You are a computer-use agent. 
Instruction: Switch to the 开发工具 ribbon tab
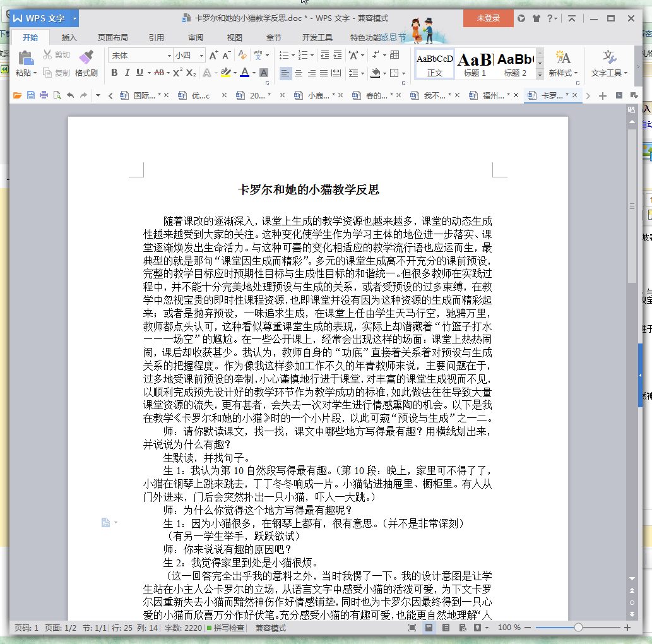(317, 37)
